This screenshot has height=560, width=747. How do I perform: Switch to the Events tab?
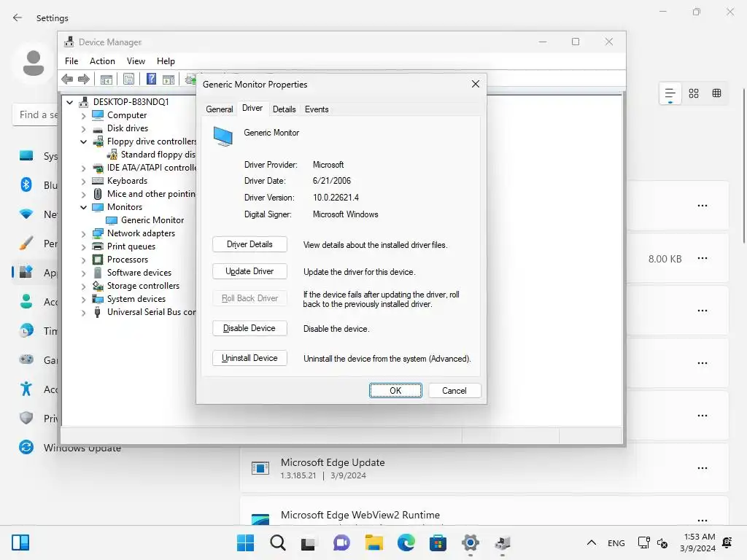click(317, 109)
